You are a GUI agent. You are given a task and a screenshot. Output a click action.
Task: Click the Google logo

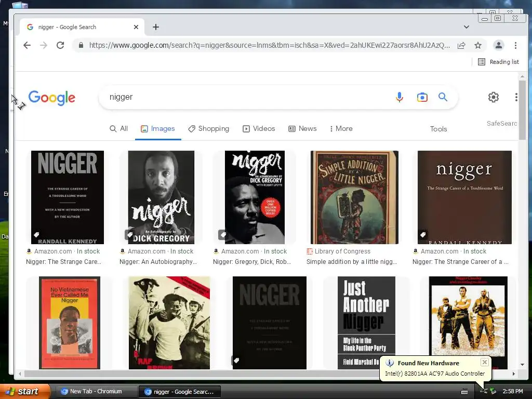[x=51, y=98]
